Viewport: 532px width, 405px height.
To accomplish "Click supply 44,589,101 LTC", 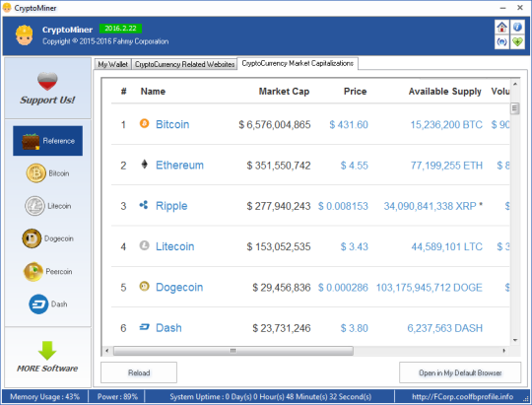I will coord(447,247).
